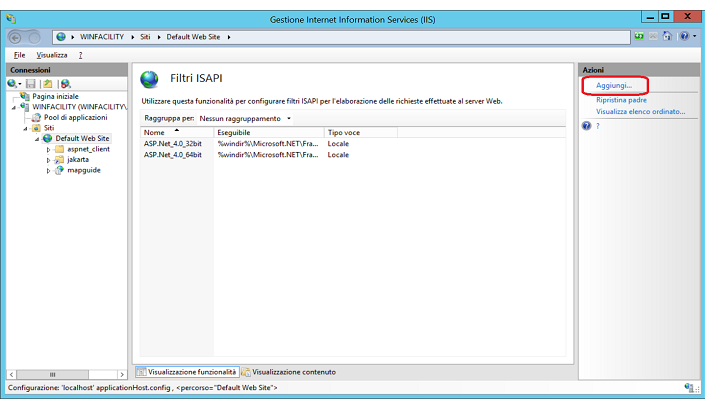Click Connessioni scrollbar right arrow
705x399 pixels.
tap(122, 374)
